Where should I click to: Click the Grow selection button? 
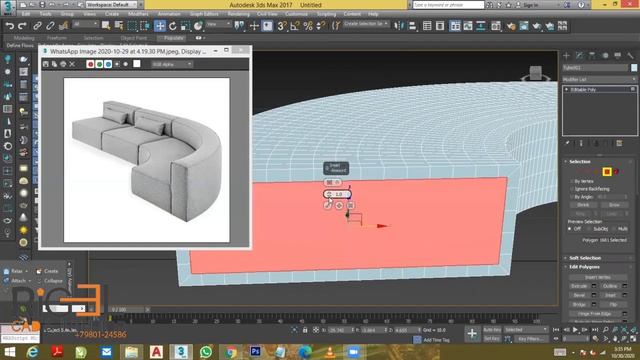point(614,205)
